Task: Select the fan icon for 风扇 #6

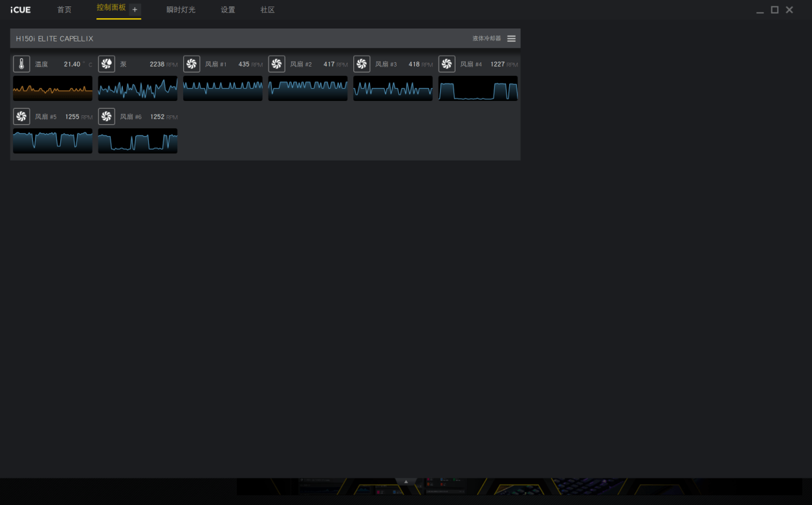Action: coord(107,117)
